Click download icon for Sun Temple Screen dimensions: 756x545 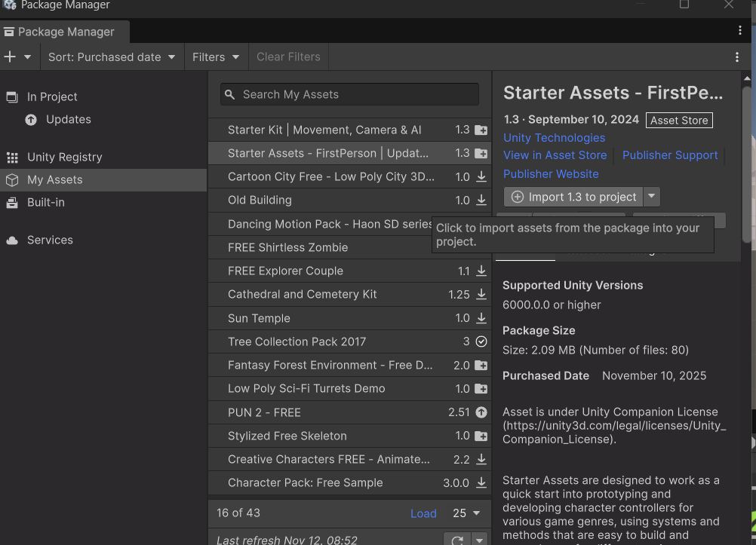(x=481, y=318)
